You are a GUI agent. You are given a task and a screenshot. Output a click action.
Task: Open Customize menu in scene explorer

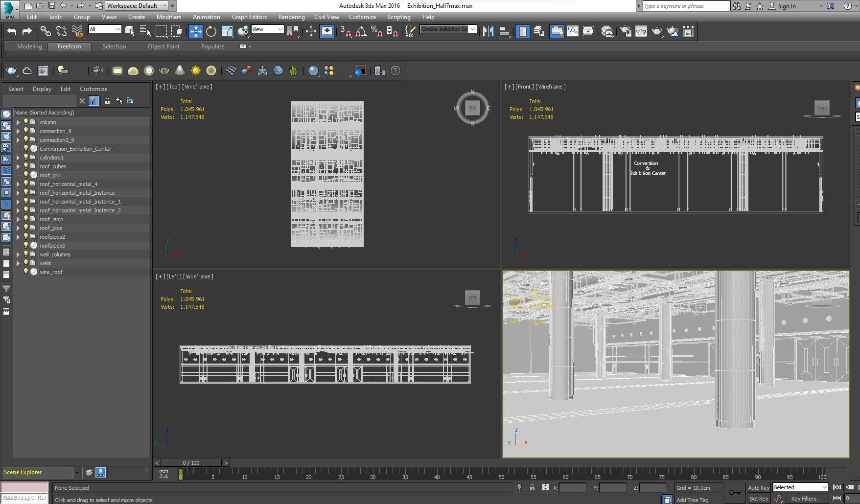pyautogui.click(x=93, y=89)
